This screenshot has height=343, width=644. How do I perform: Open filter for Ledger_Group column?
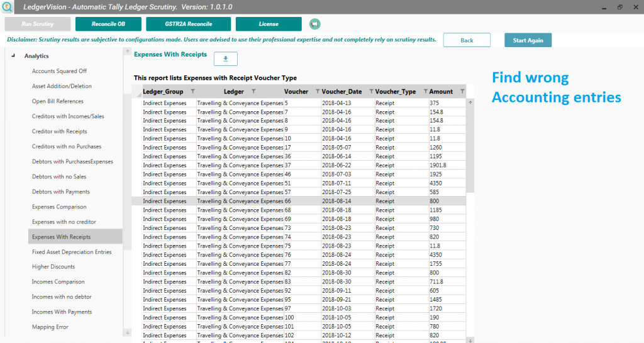click(x=193, y=92)
